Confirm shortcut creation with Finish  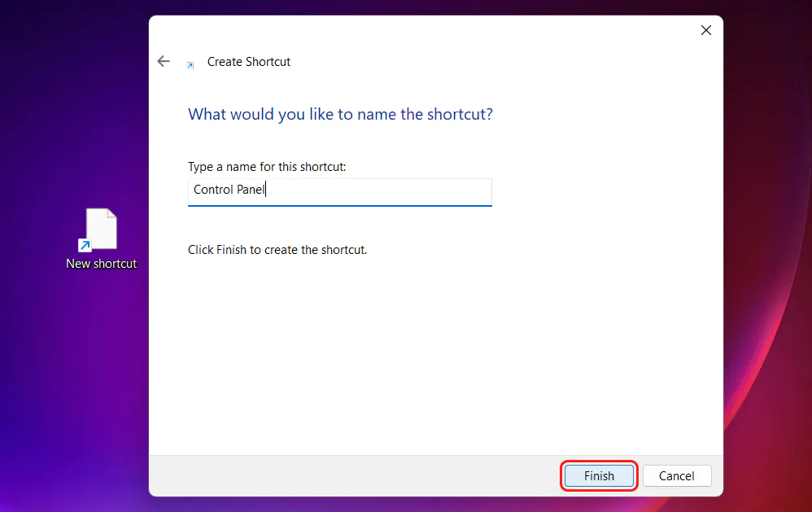click(x=599, y=475)
